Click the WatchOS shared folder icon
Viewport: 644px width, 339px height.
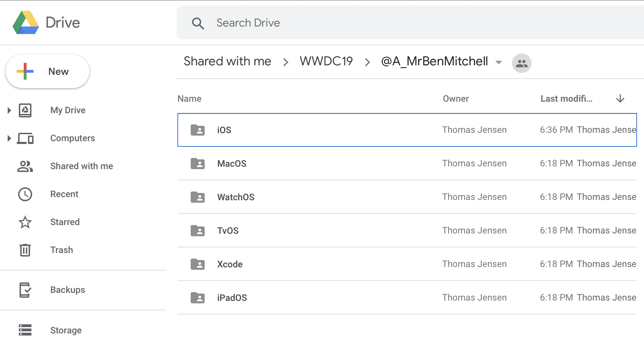[x=198, y=197]
